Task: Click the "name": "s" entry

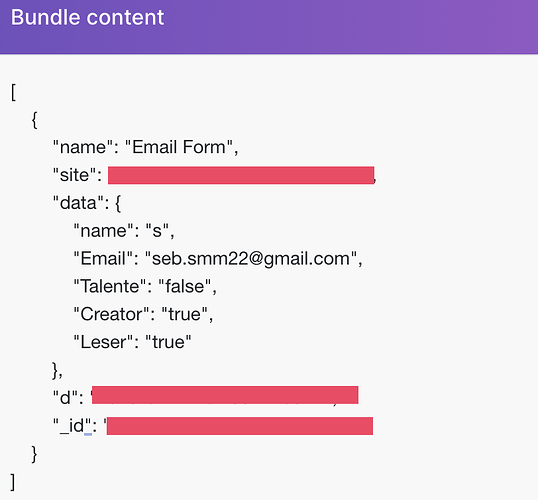Action: click(x=124, y=231)
